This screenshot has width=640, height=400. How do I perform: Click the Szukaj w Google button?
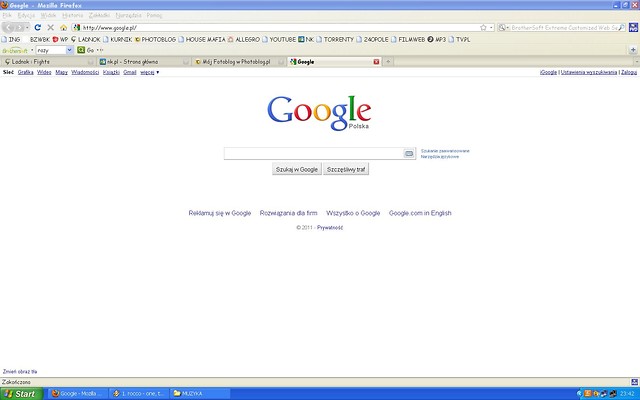[x=297, y=169]
